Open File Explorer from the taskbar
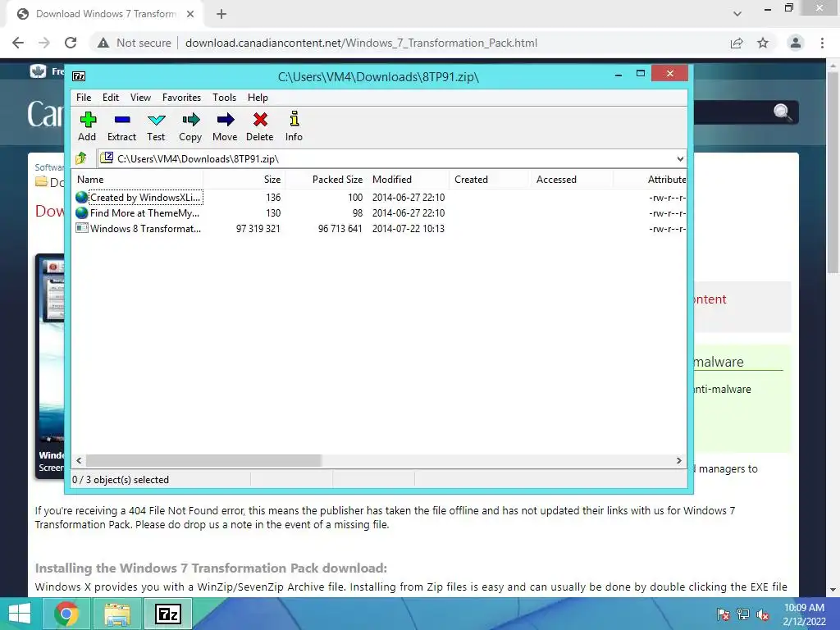Viewport: 840px width, 630px height. (117, 614)
